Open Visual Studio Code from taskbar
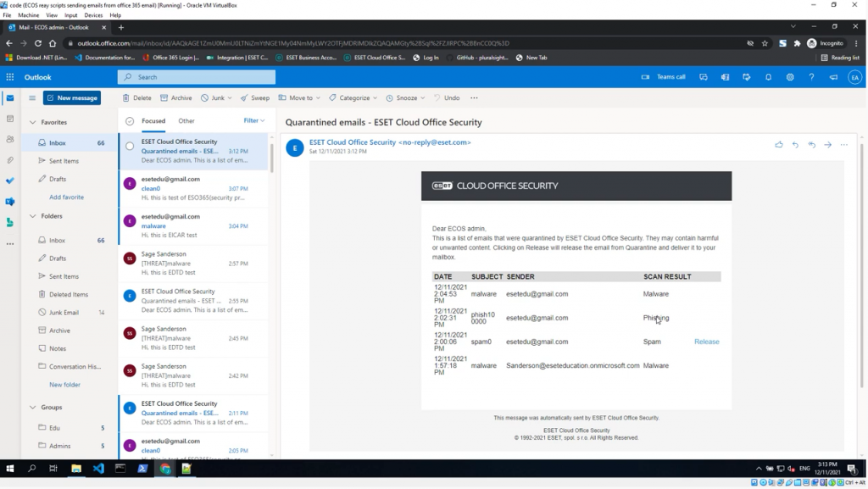Image resolution: width=868 pixels, height=489 pixels. pos(98,469)
